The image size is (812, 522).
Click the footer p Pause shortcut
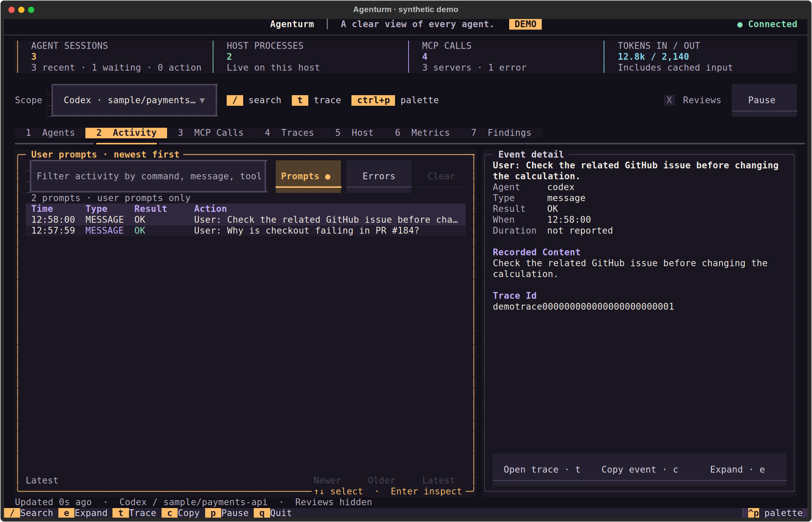227,513
